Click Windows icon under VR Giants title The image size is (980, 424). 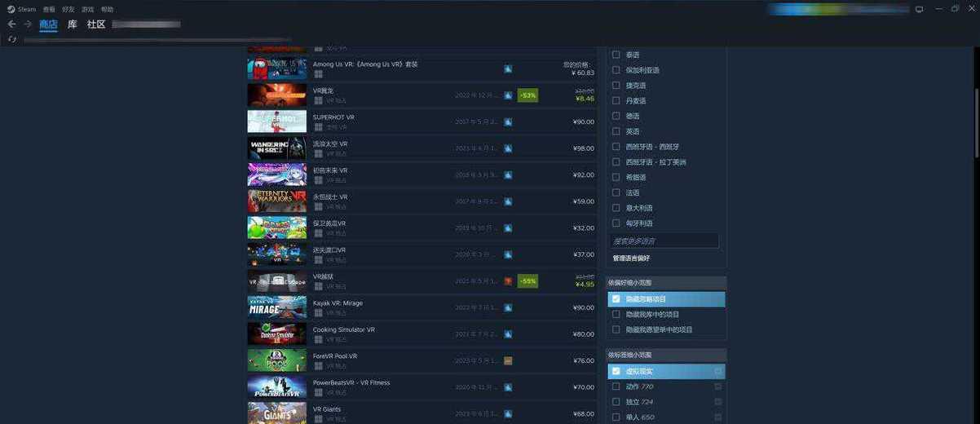click(x=318, y=419)
